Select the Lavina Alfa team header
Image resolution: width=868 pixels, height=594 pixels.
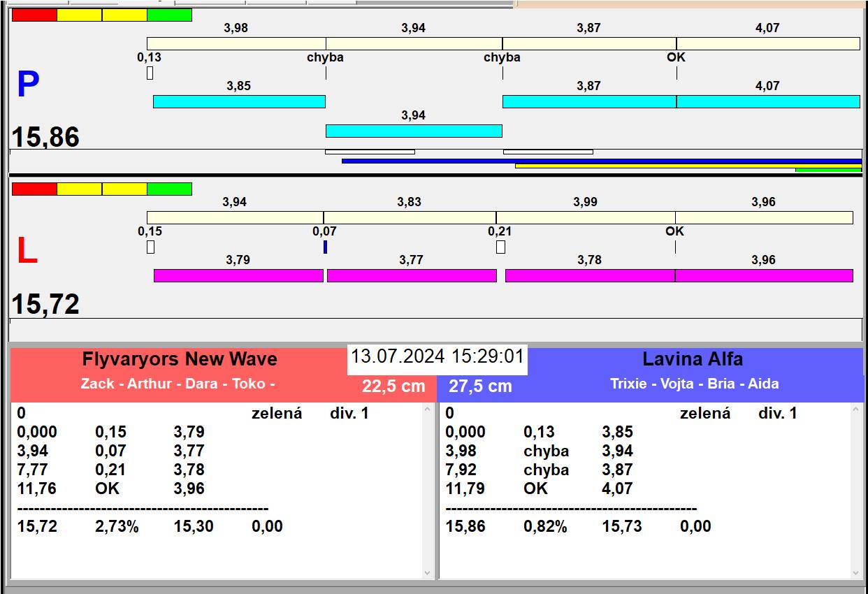(x=693, y=359)
